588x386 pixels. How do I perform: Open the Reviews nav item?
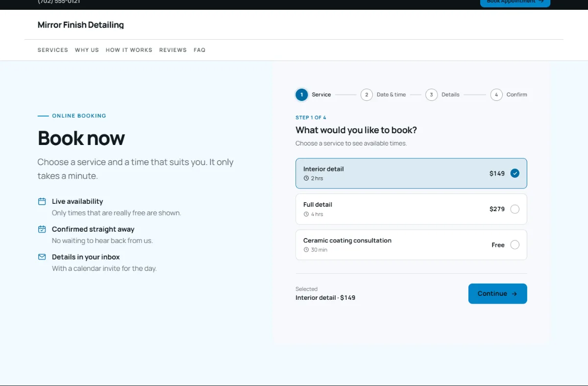pyautogui.click(x=173, y=50)
